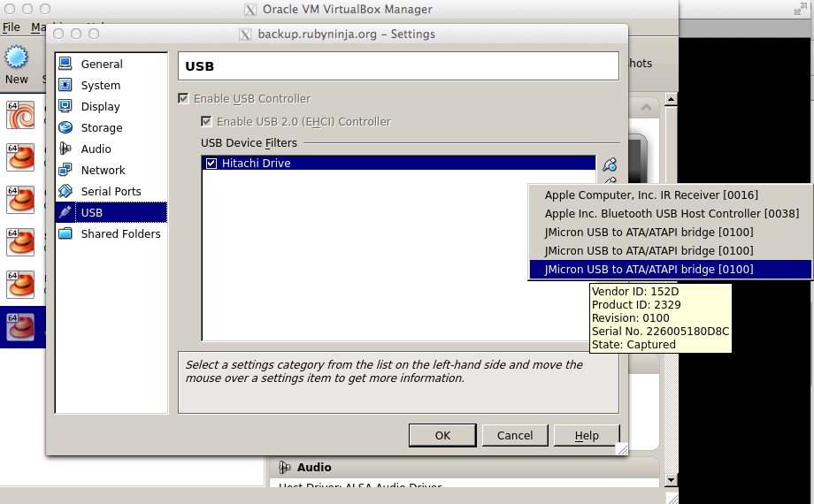The width and height of the screenshot is (814, 504).
Task: Select the Hitachi Drive filter row
Action: [399, 164]
